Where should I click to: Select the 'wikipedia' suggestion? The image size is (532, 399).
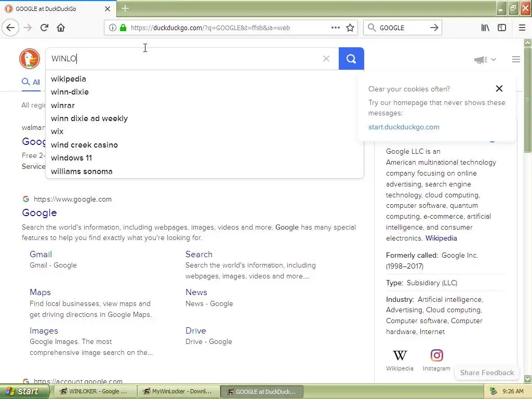(x=205, y=79)
